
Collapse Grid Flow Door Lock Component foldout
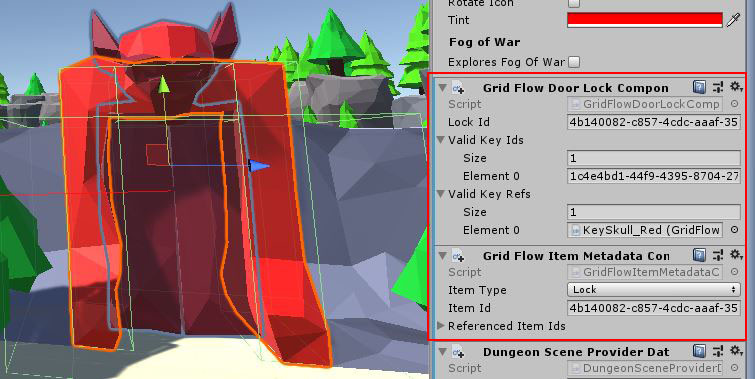tap(443, 88)
